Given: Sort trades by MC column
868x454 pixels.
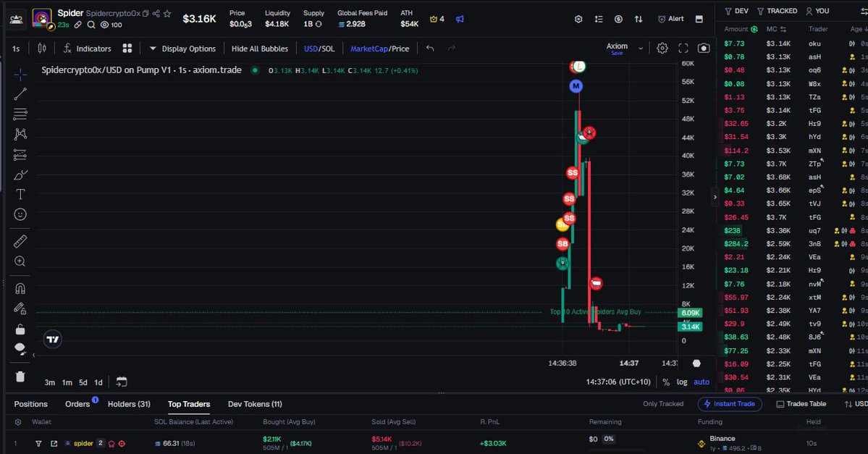Looking at the screenshot, I should (776, 30).
